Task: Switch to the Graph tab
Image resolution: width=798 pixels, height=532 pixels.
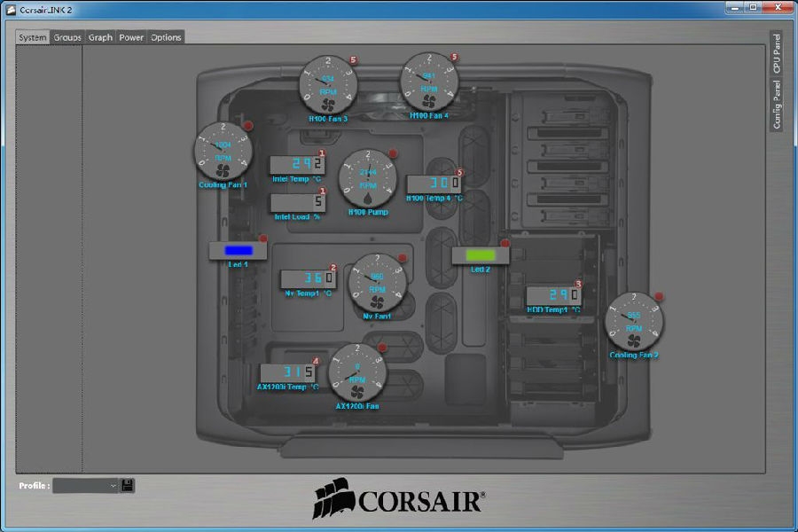Action: [99, 37]
